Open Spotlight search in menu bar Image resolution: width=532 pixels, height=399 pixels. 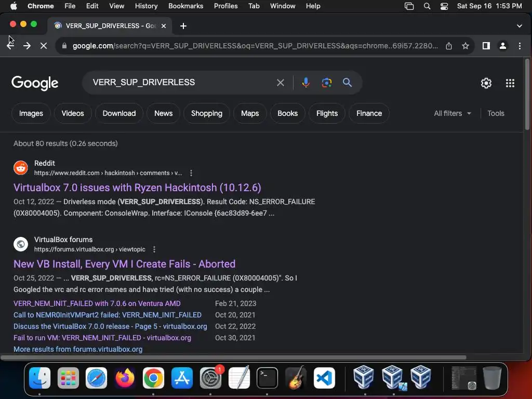click(427, 6)
